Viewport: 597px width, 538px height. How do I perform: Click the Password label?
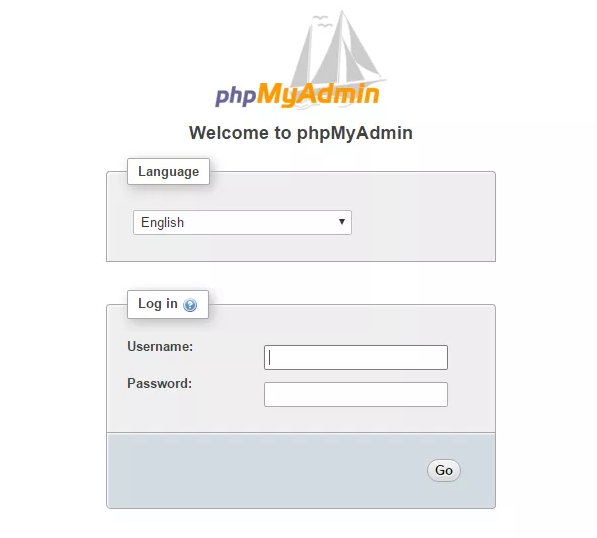(x=160, y=383)
